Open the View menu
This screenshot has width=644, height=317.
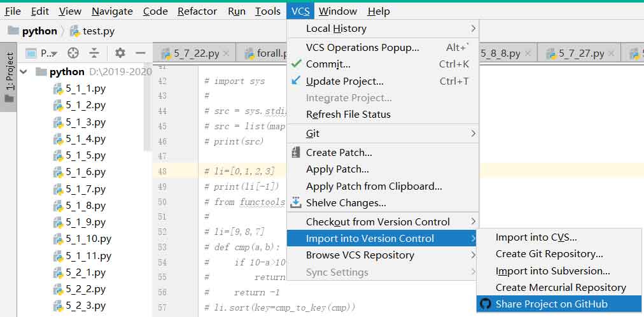tap(70, 11)
